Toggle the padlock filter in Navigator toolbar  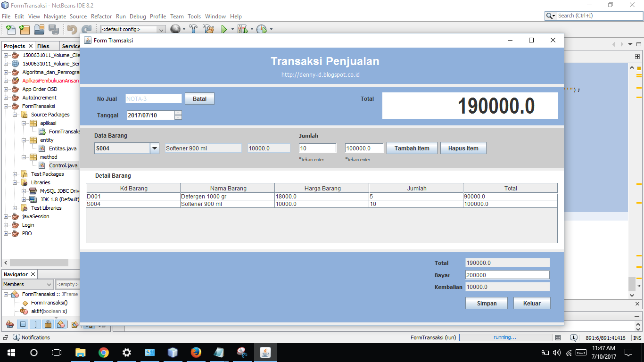tap(47, 324)
